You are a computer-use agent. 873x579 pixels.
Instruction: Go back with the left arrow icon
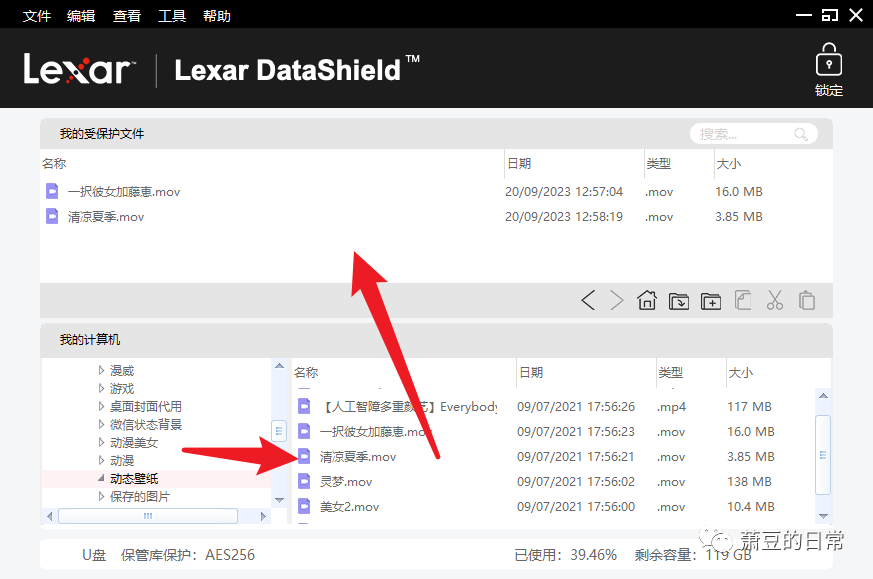click(588, 300)
